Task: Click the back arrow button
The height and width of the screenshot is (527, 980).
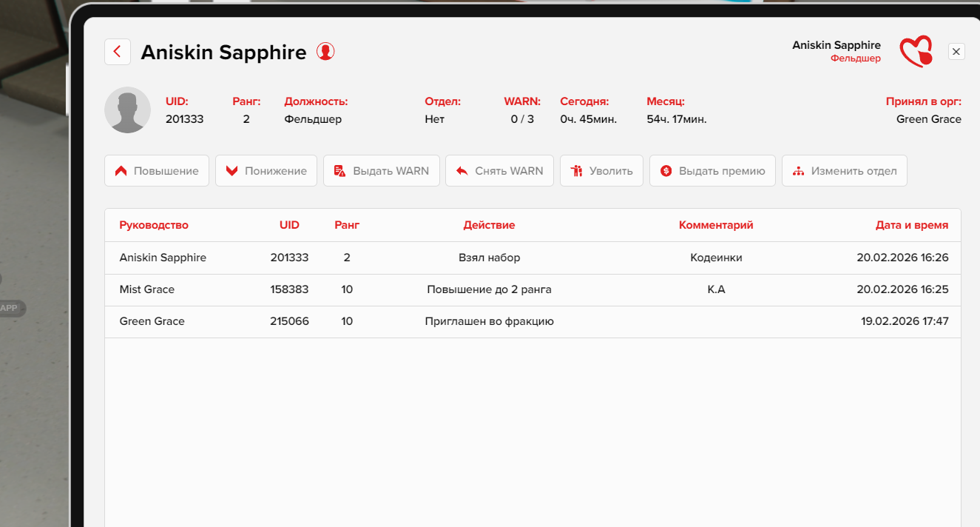Action: (117, 52)
